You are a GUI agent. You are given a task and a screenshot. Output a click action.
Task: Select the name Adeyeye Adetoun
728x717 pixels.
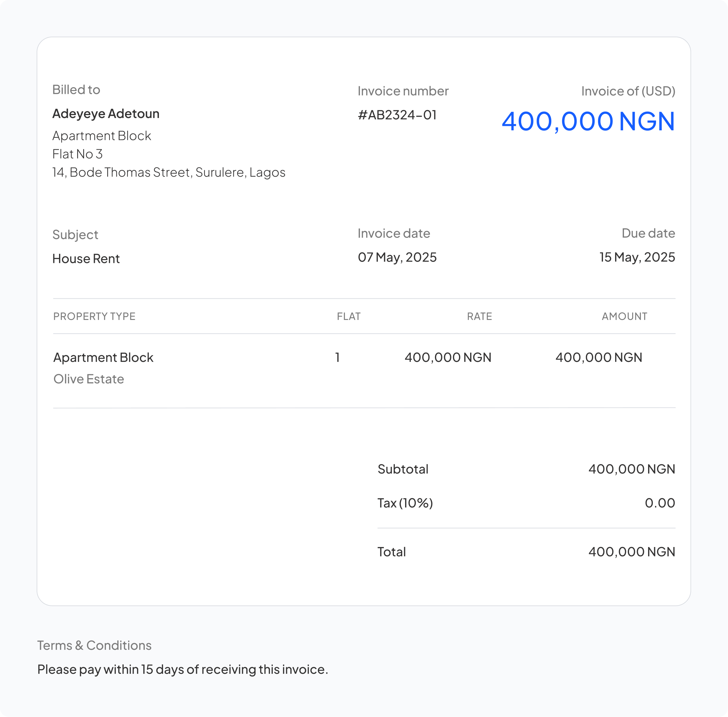(x=106, y=114)
